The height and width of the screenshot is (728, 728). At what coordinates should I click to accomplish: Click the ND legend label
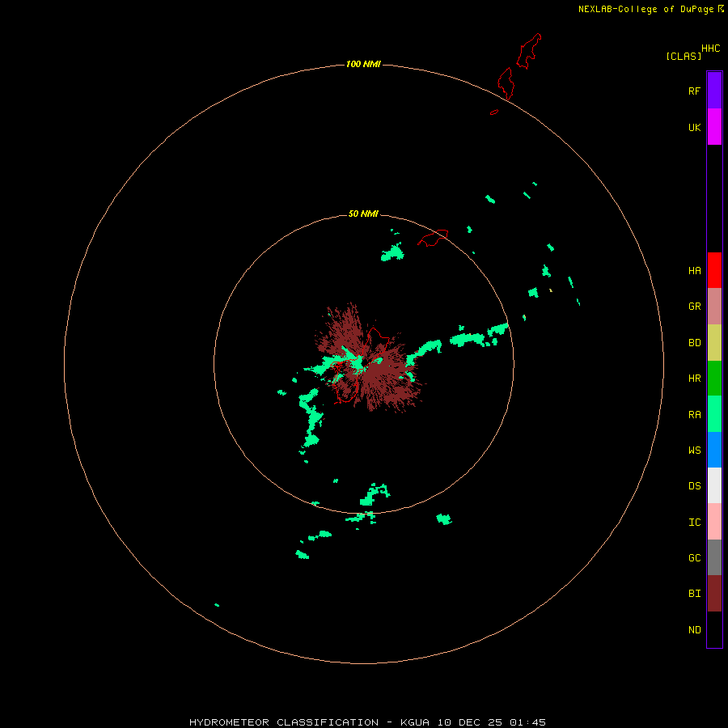pos(694,630)
